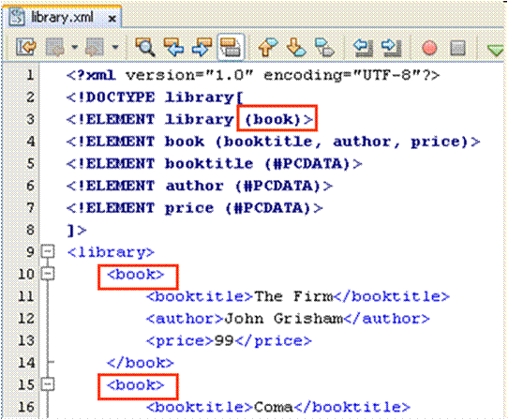Collapse the library element fold
The height and width of the screenshot is (420, 508).
coord(48,252)
